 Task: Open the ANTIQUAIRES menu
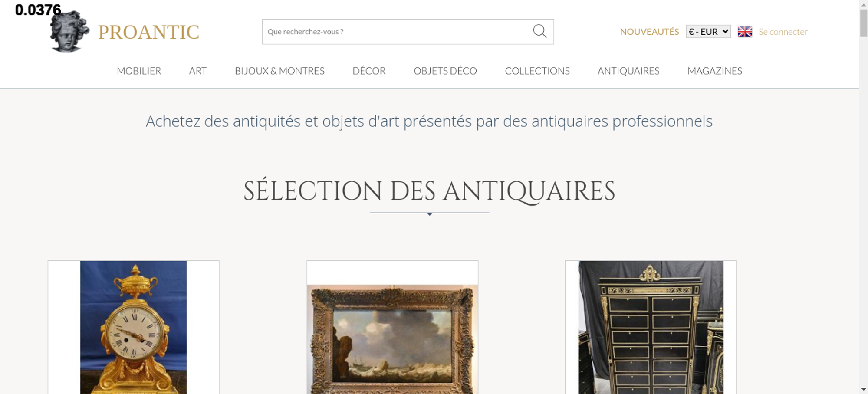(x=628, y=71)
